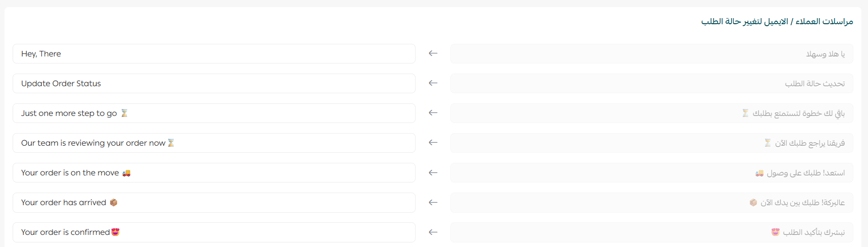Screen dimensions: 868x247
Task: Click the Arabic source field "يا هلا وسهلا"
Action: pos(651,53)
